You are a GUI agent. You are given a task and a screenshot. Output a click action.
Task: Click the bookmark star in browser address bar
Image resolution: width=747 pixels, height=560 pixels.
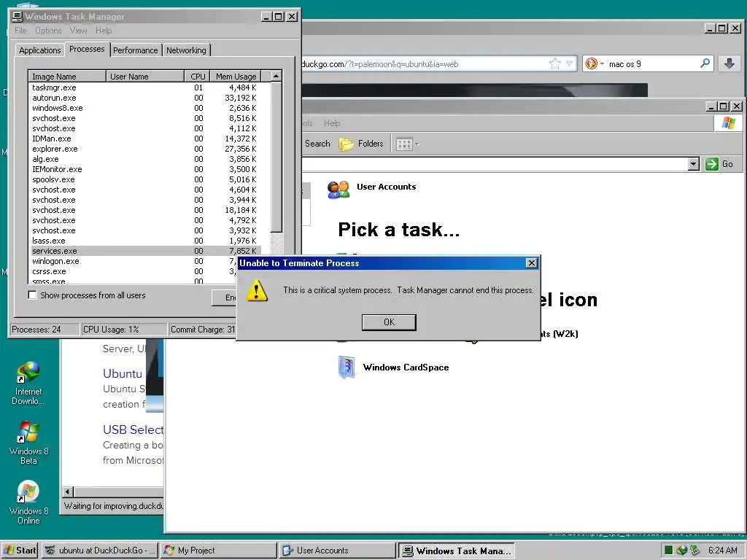(555, 64)
